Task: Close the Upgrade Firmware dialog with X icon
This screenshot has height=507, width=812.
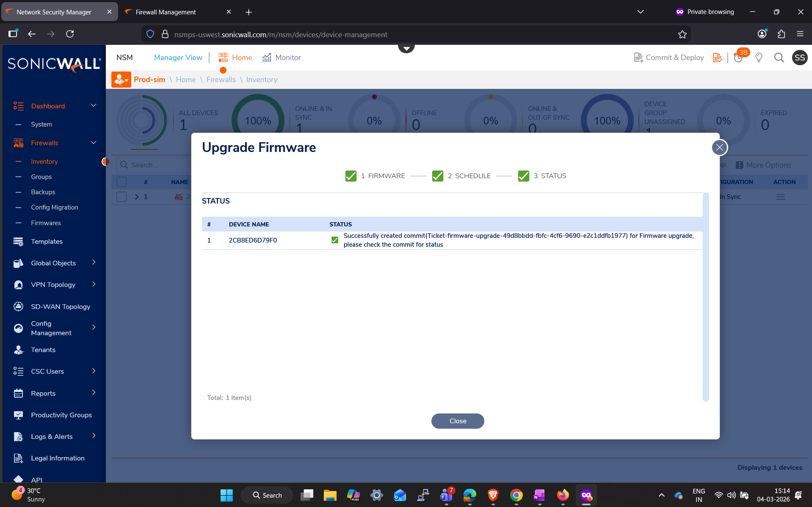Action: 719,147
